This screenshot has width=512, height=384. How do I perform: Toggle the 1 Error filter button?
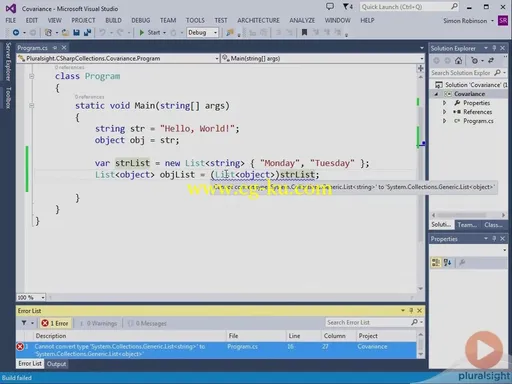pyautogui.click(x=55, y=323)
